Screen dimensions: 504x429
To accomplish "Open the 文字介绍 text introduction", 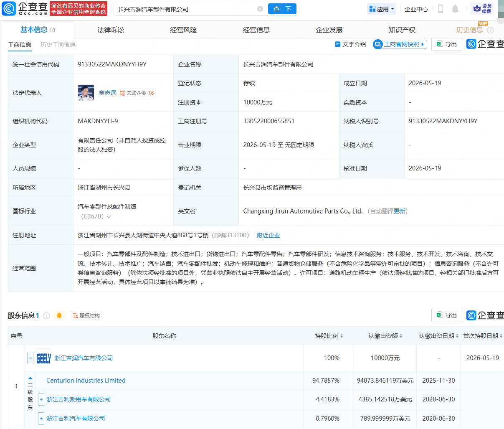I will 350,44.
